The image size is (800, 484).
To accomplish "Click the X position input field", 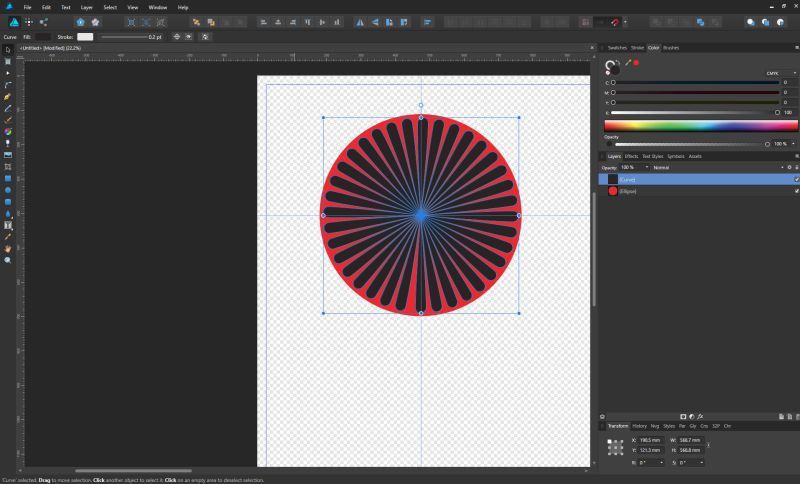I will coord(651,440).
